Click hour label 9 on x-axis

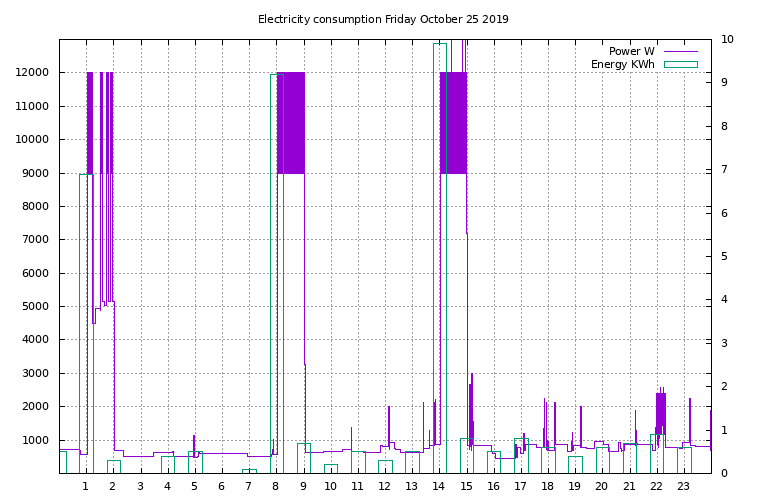303,486
